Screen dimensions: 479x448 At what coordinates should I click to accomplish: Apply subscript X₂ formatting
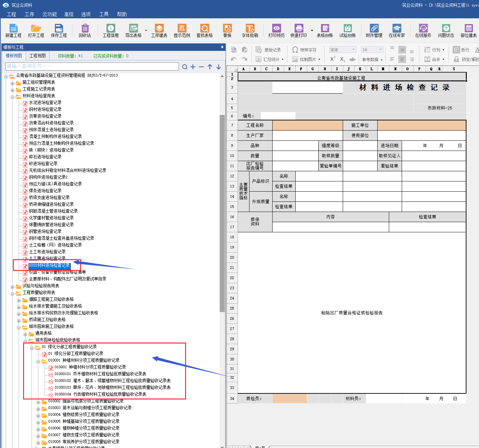pyautogui.click(x=342, y=59)
